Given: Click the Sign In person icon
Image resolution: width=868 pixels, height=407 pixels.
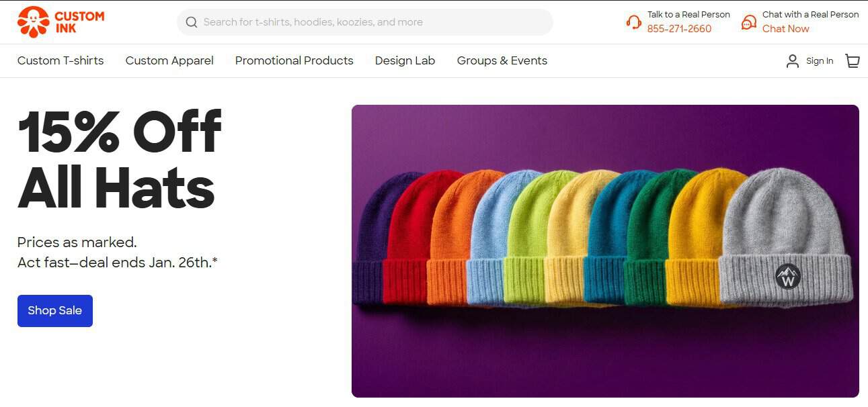Looking at the screenshot, I should coord(793,61).
